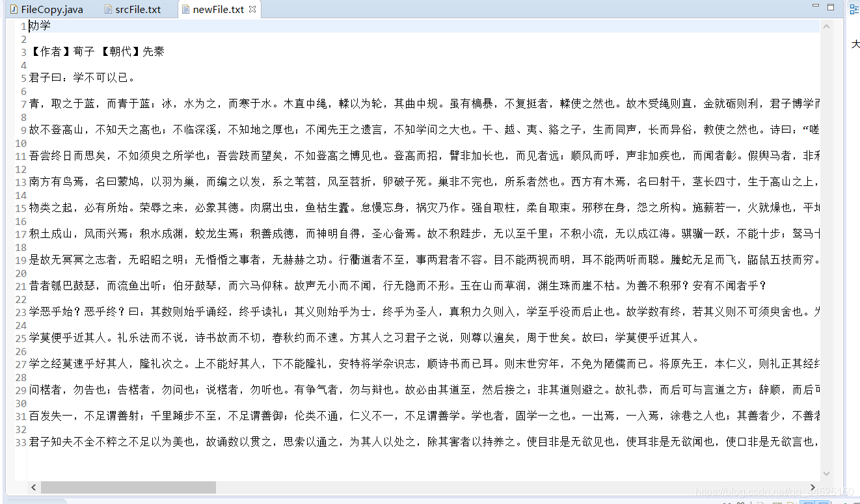Image resolution: width=860 pixels, height=504 pixels.
Task: Click line 23 beginning '学恶乎始'
Action: (423, 312)
